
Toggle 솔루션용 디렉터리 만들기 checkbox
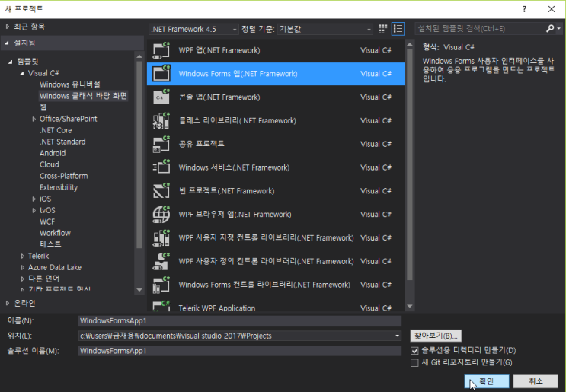pos(414,351)
